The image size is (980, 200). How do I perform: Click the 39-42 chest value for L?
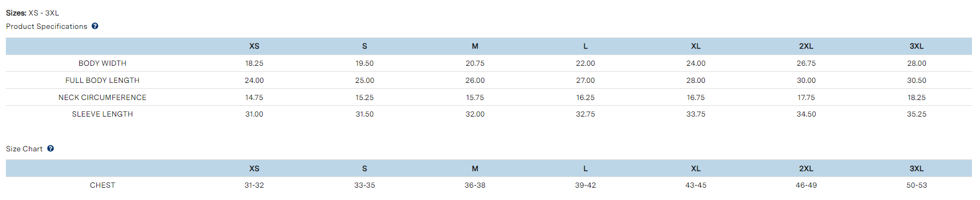[x=586, y=185]
